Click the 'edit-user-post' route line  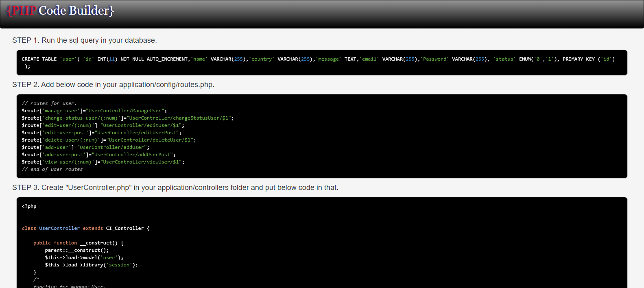(102, 133)
